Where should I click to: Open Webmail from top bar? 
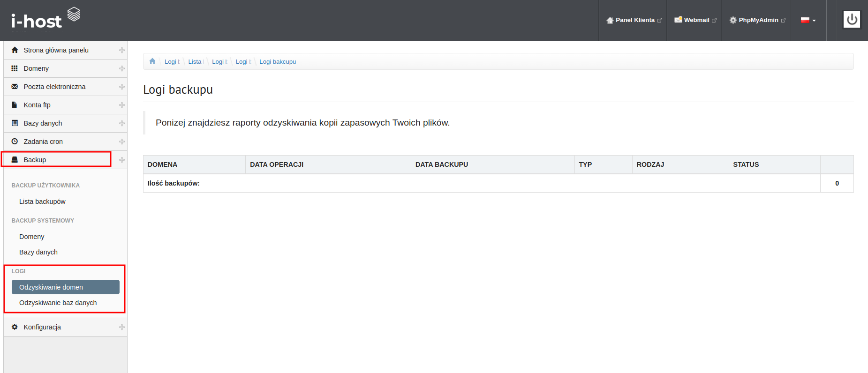pyautogui.click(x=695, y=20)
